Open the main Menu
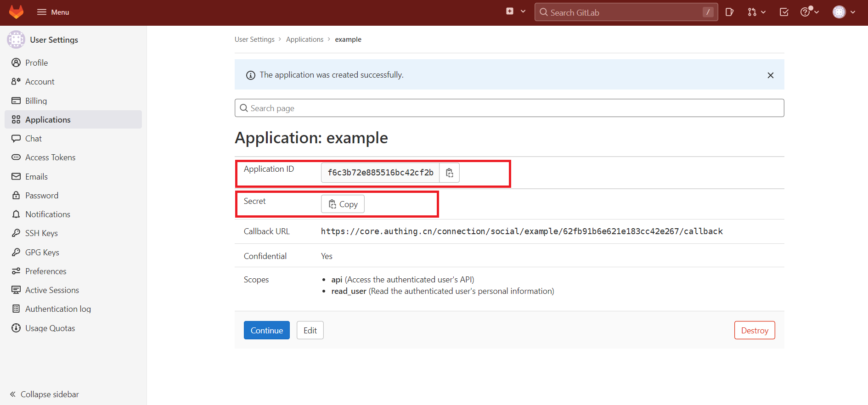868x405 pixels. click(x=53, y=12)
